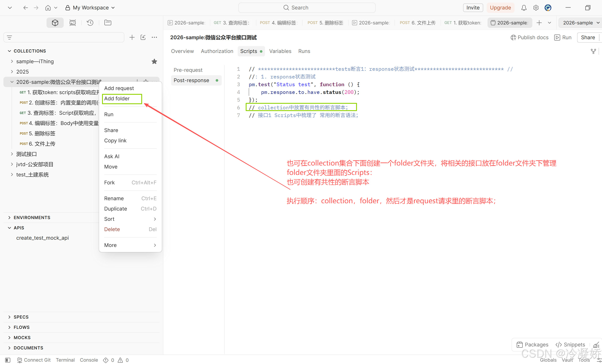This screenshot has height=364, width=602.
Task: Expand the sample—iThing collection
Action: tap(12, 61)
